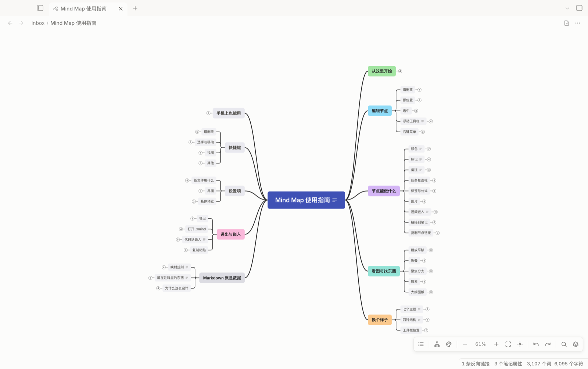Zoom in with the plus icon in toolbar
Screen dimensions: 588x369
click(x=496, y=344)
